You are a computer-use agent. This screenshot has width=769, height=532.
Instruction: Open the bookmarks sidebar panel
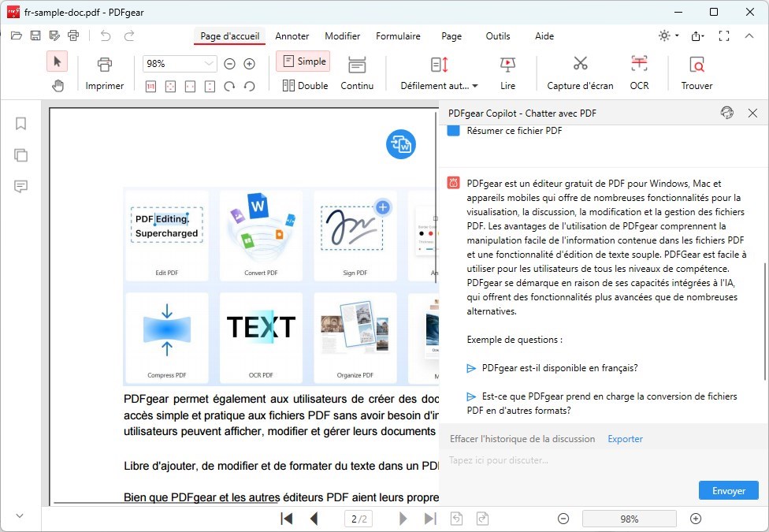tap(20, 123)
